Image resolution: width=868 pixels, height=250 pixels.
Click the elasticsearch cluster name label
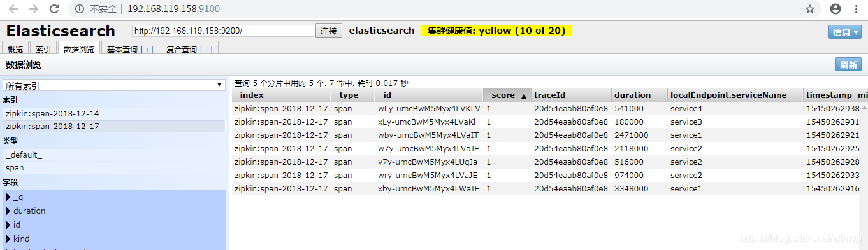coord(382,31)
